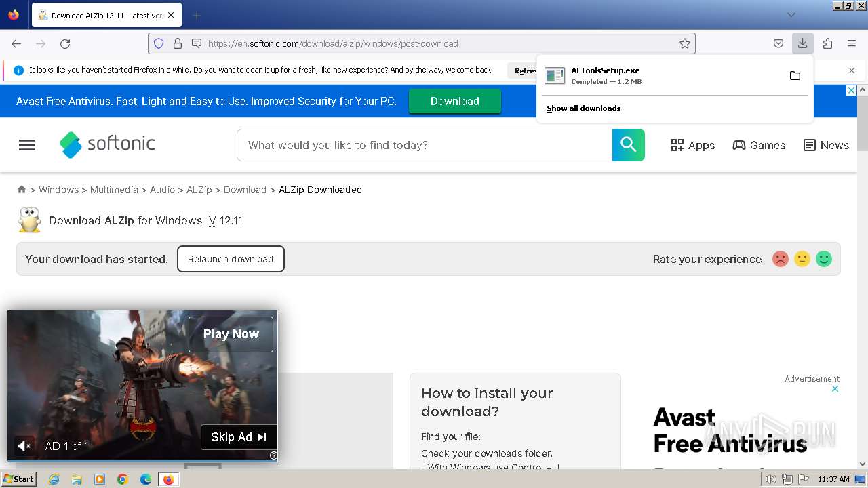868x488 pixels.
Task: Click Play Now in video ad
Action: (231, 334)
